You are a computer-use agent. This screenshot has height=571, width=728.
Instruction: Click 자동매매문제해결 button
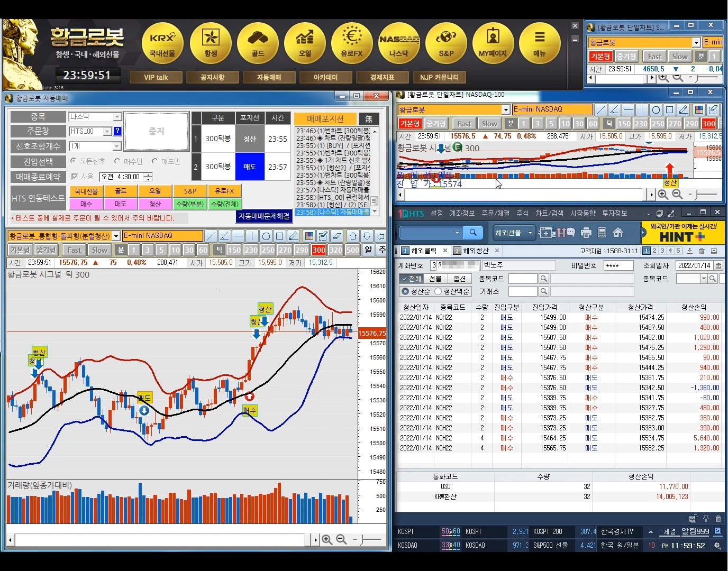tap(264, 216)
